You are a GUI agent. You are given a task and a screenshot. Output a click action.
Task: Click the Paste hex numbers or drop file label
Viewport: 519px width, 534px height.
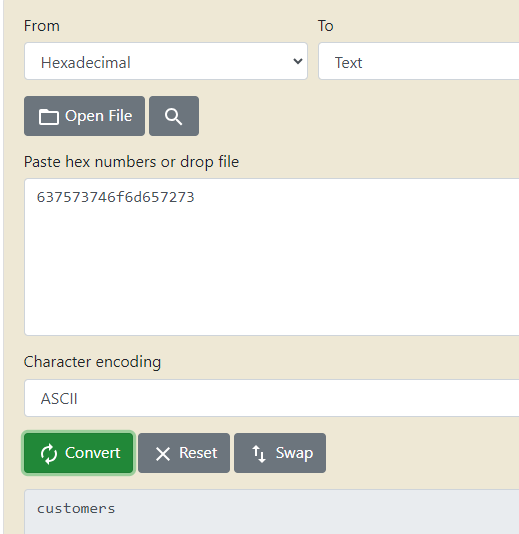tap(131, 162)
